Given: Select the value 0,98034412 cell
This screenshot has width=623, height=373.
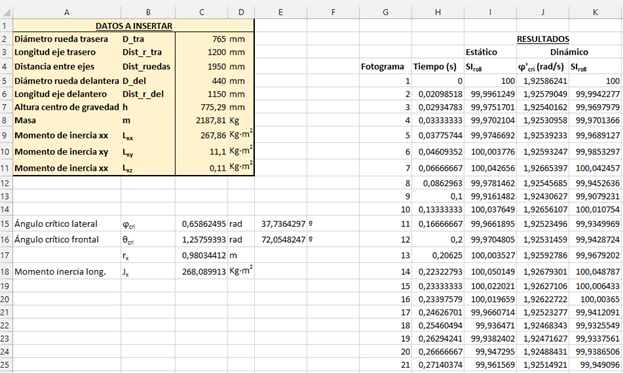Looking at the screenshot, I should tap(201, 255).
